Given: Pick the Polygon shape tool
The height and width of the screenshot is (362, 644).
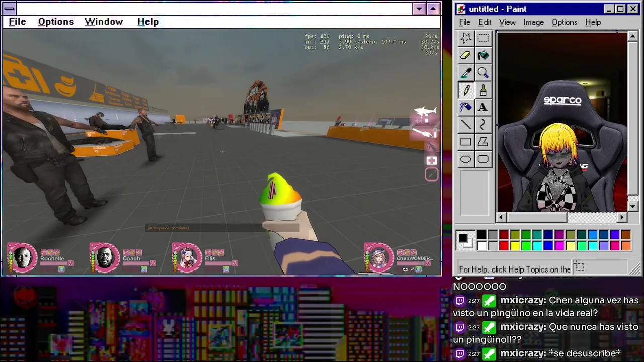Looking at the screenshot, I should pos(483,142).
